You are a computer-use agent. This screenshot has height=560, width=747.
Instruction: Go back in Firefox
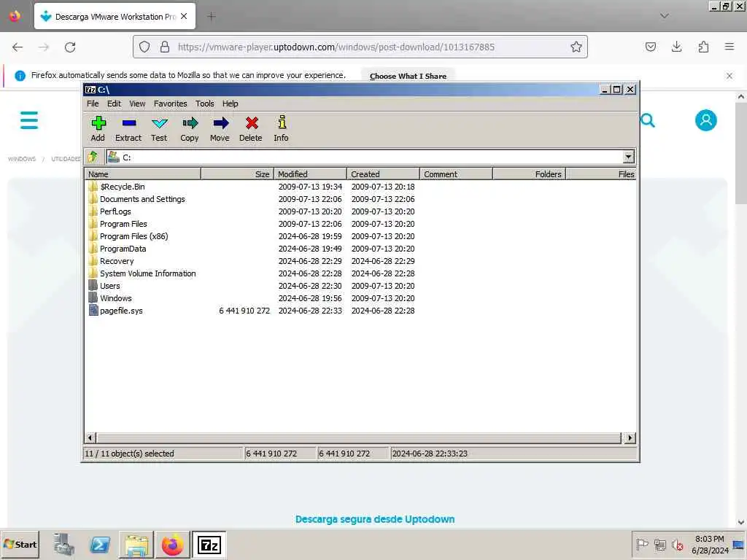click(x=18, y=47)
